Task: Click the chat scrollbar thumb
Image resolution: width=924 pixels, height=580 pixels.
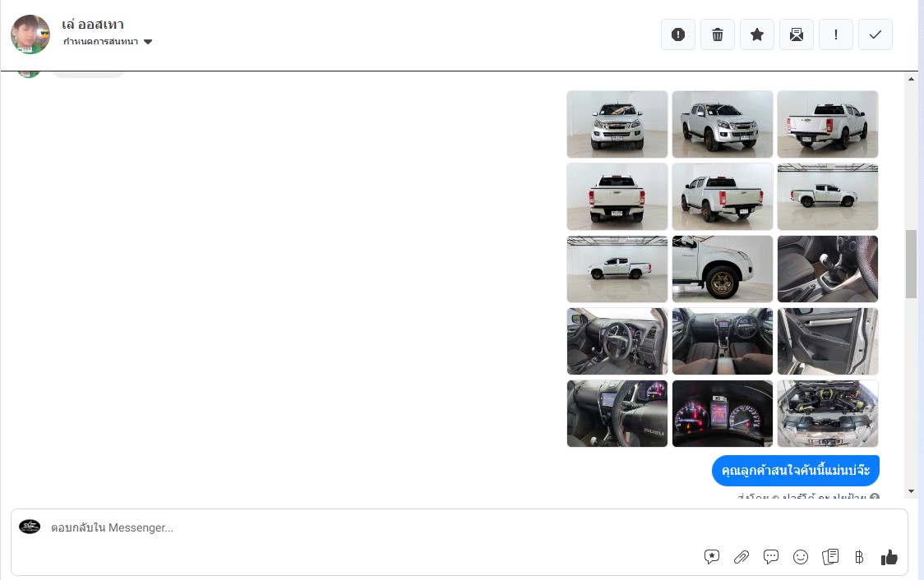Action: click(x=911, y=264)
